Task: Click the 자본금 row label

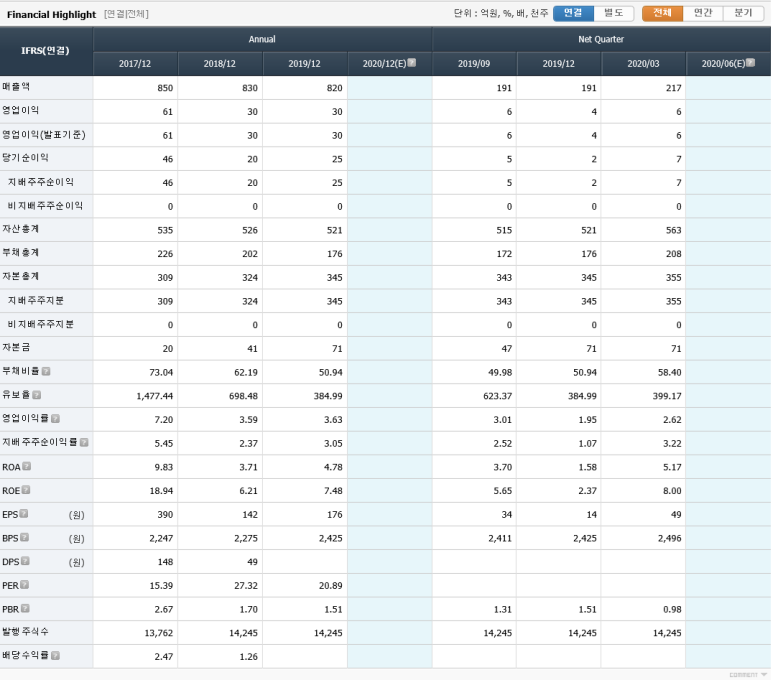Action: (16, 347)
